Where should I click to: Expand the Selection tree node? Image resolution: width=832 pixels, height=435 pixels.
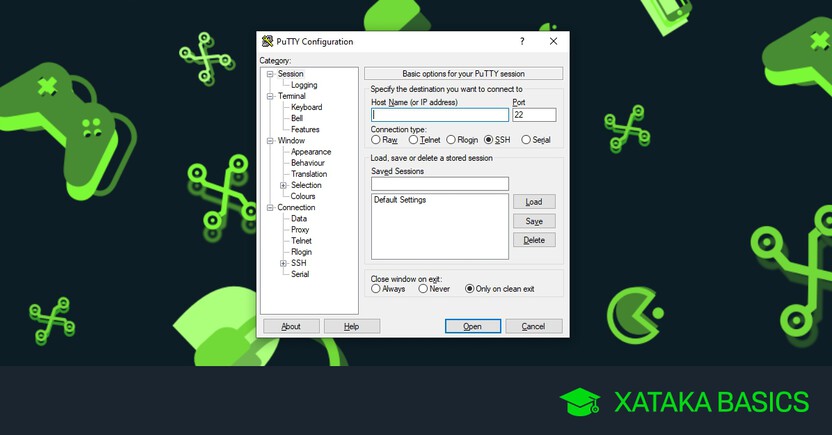tap(284, 185)
